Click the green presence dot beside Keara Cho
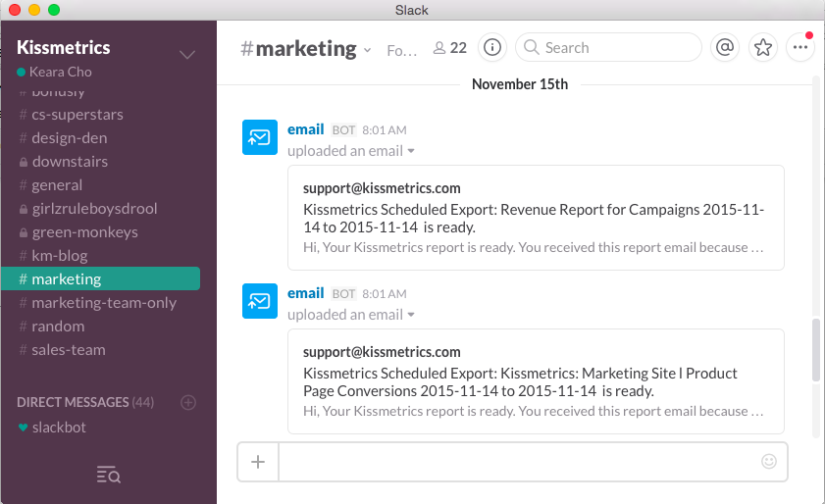The height and width of the screenshot is (504, 825). tap(21, 73)
